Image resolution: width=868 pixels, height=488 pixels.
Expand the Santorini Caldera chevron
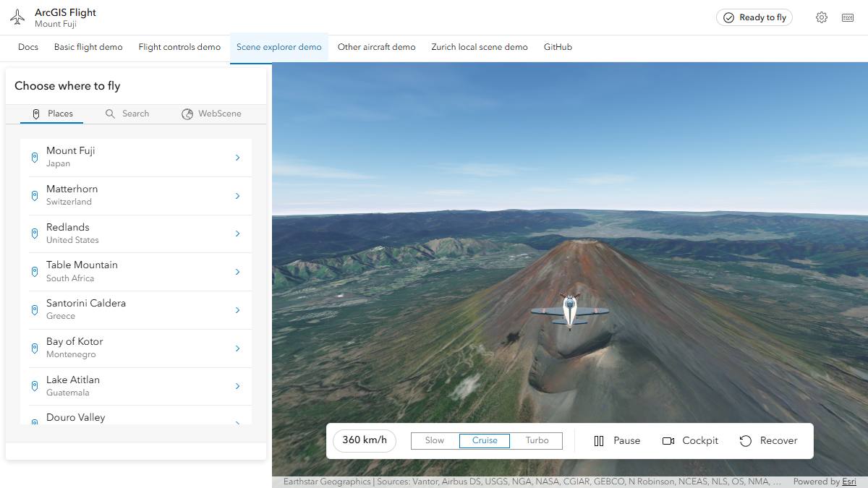pos(237,310)
